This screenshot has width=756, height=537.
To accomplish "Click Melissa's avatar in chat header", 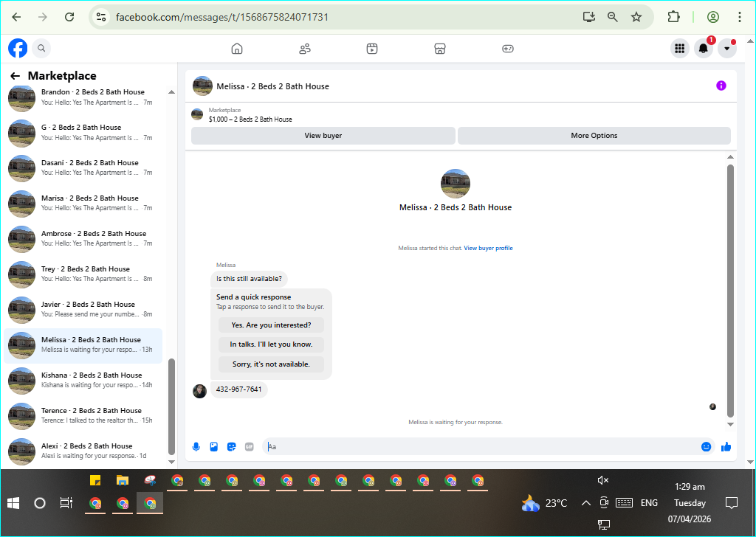I will point(202,86).
